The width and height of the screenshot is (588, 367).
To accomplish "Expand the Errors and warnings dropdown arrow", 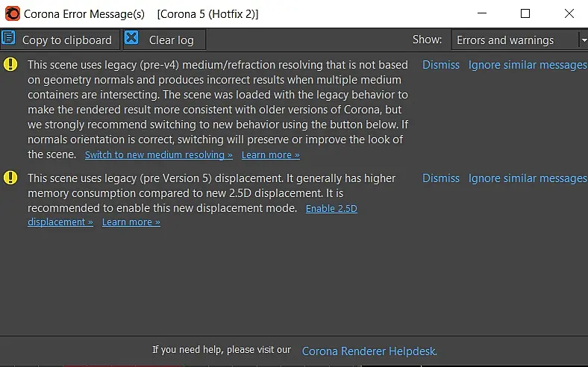I will (x=584, y=40).
